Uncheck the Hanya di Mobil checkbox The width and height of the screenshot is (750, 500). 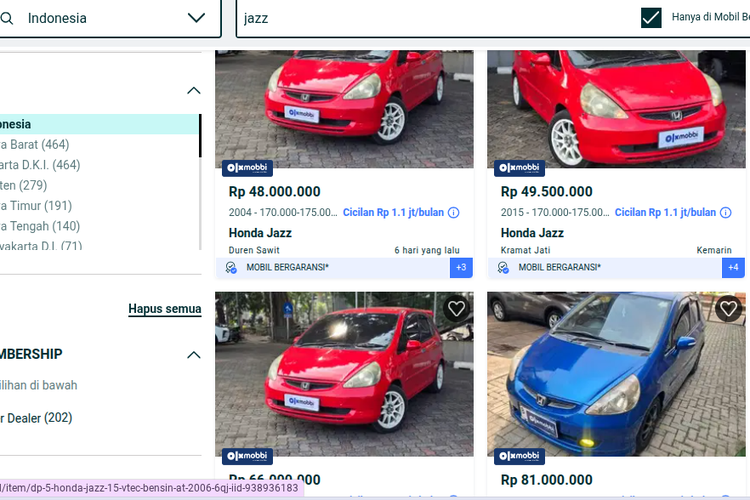coord(651,17)
